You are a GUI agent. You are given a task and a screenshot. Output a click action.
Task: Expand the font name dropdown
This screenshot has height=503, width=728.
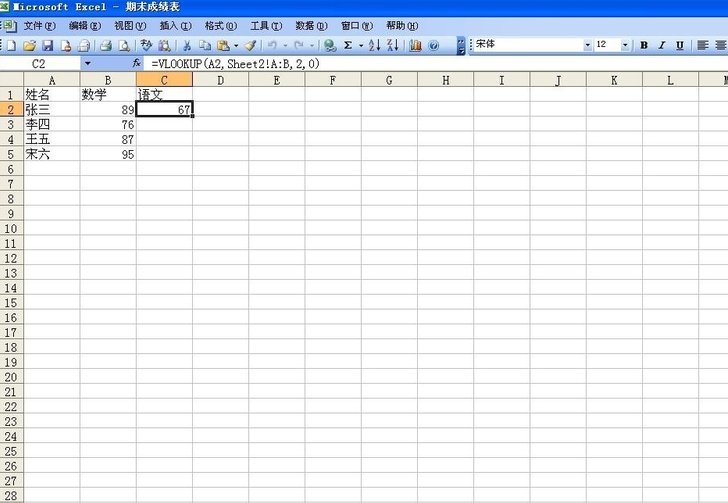pos(587,45)
